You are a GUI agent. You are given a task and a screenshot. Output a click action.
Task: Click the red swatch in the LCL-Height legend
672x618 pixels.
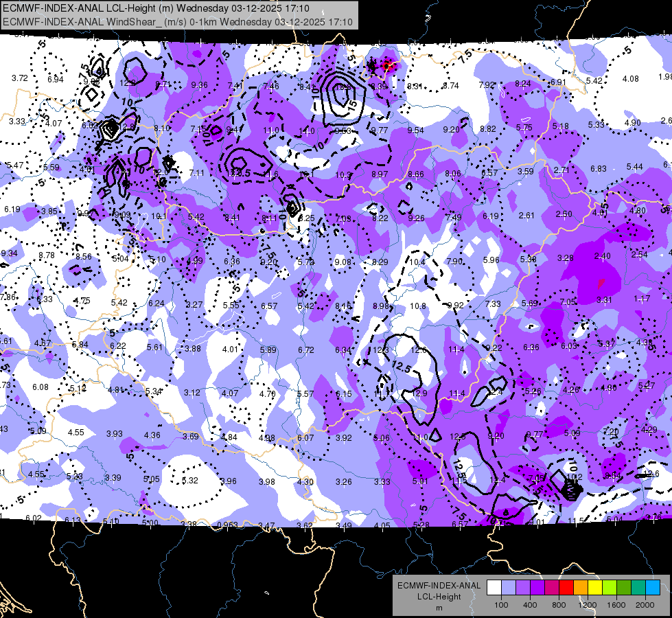click(x=566, y=588)
